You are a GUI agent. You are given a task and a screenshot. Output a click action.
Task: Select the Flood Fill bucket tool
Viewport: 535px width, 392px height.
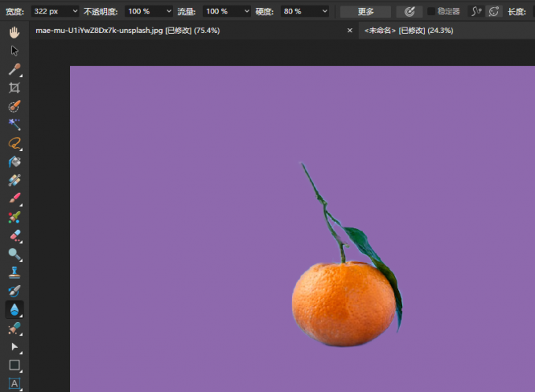click(14, 161)
